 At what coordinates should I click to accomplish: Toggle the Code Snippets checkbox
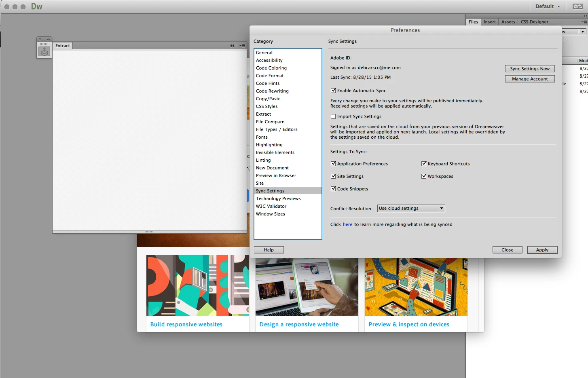point(333,189)
